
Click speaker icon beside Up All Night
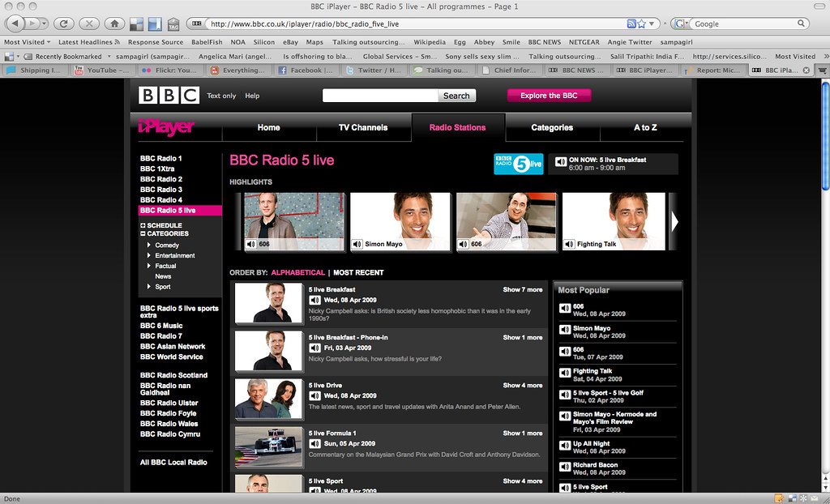[565, 445]
